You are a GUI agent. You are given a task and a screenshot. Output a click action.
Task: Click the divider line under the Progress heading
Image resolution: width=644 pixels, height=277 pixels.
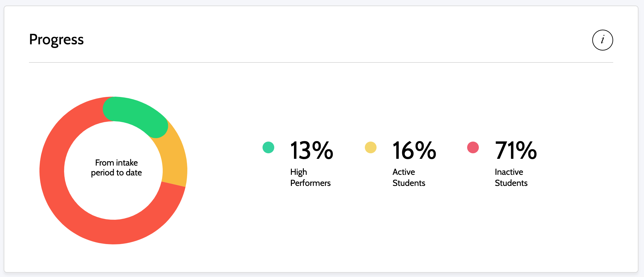(x=321, y=62)
